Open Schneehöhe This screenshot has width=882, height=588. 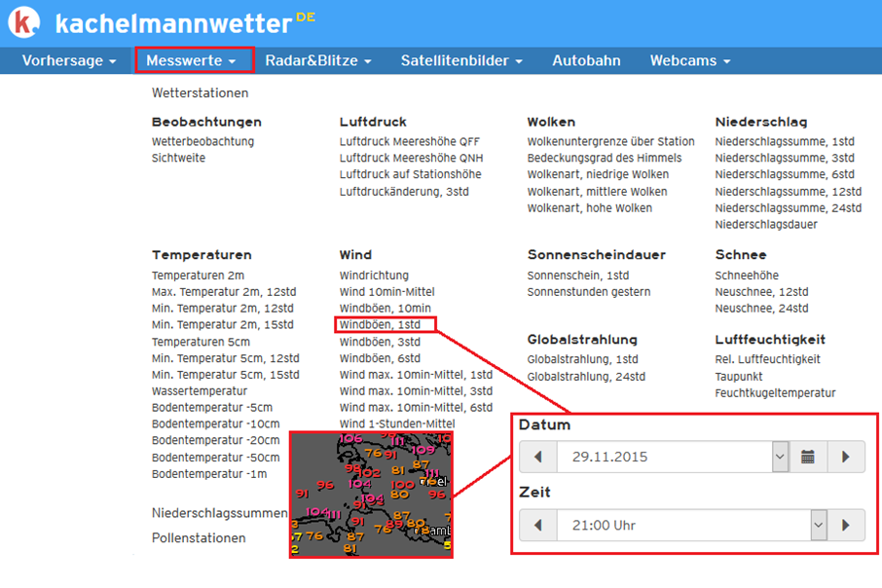point(747,276)
